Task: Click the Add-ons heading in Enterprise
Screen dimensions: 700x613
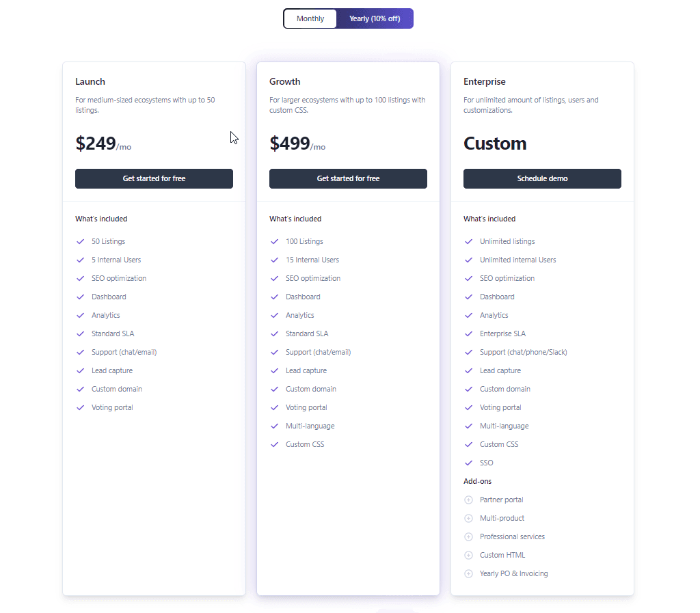Action: coord(477,481)
